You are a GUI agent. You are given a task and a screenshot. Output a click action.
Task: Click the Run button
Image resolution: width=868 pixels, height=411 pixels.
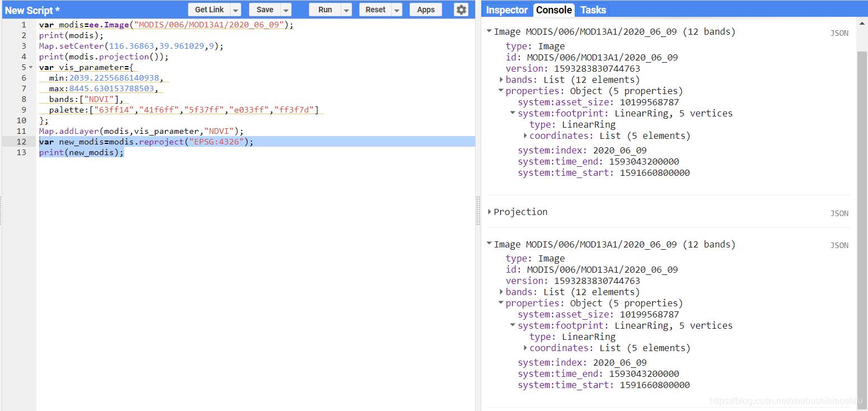[x=325, y=10]
